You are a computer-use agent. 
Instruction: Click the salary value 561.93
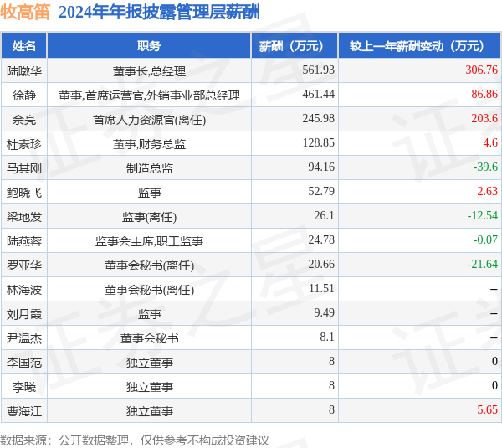(318, 70)
